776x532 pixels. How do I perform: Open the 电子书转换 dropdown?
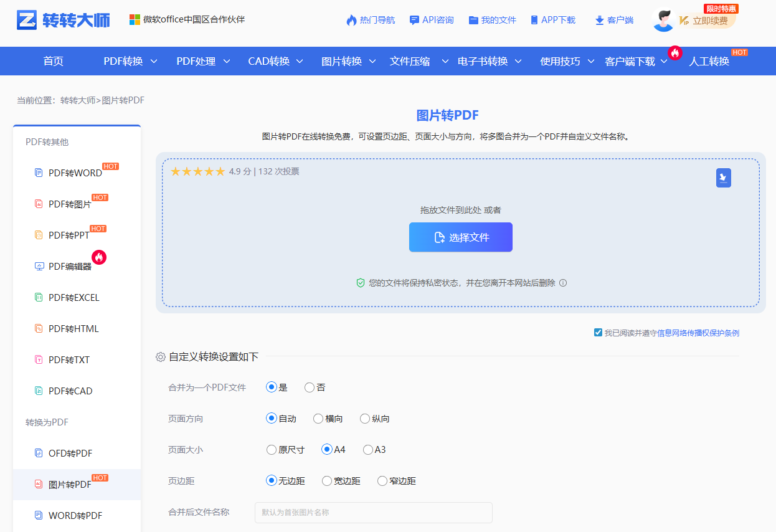click(x=484, y=60)
